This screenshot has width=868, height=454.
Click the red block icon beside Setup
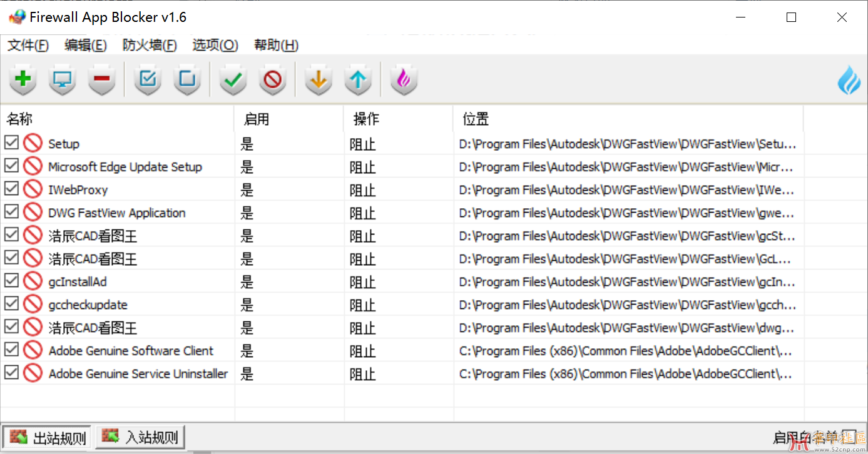33,143
